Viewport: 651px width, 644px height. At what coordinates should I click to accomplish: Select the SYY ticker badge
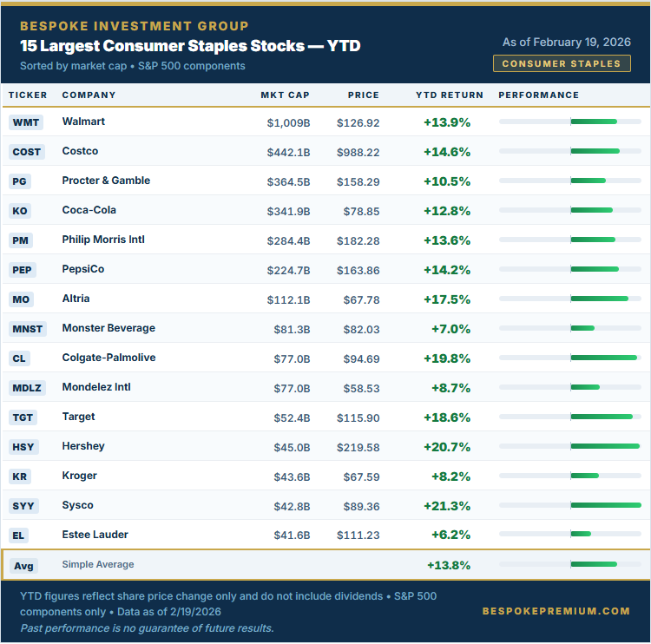coord(23,506)
